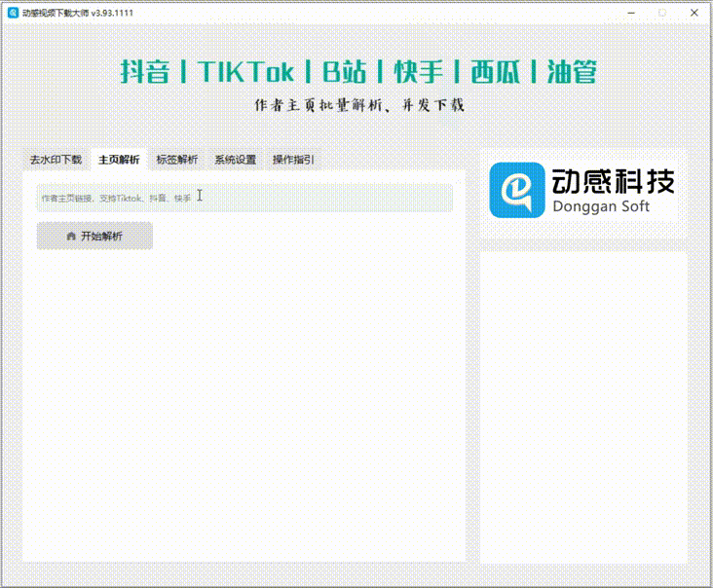The width and height of the screenshot is (713, 588).
Task: Select the 主页解析 tab
Action: click(x=118, y=160)
